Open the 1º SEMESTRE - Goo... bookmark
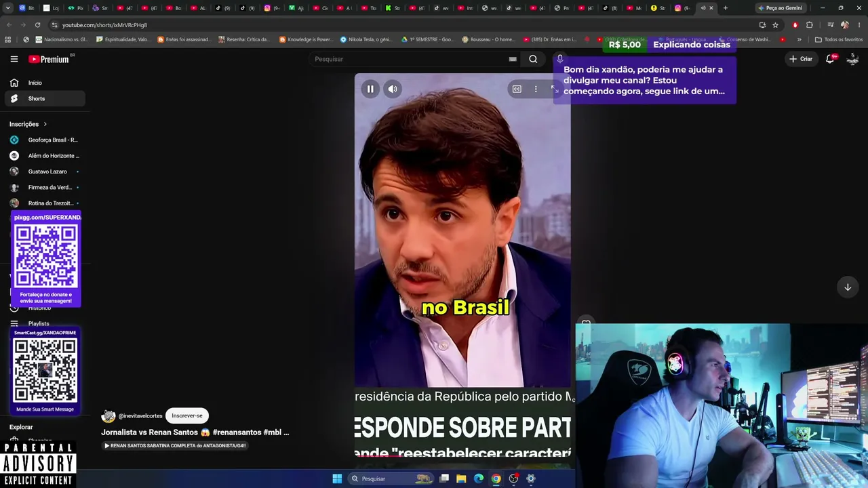 pos(428,39)
